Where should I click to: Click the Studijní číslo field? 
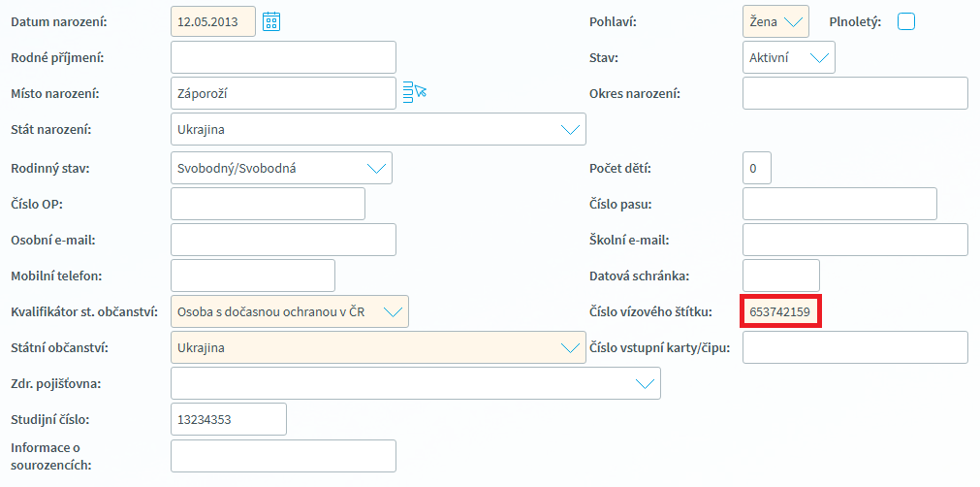click(x=229, y=419)
